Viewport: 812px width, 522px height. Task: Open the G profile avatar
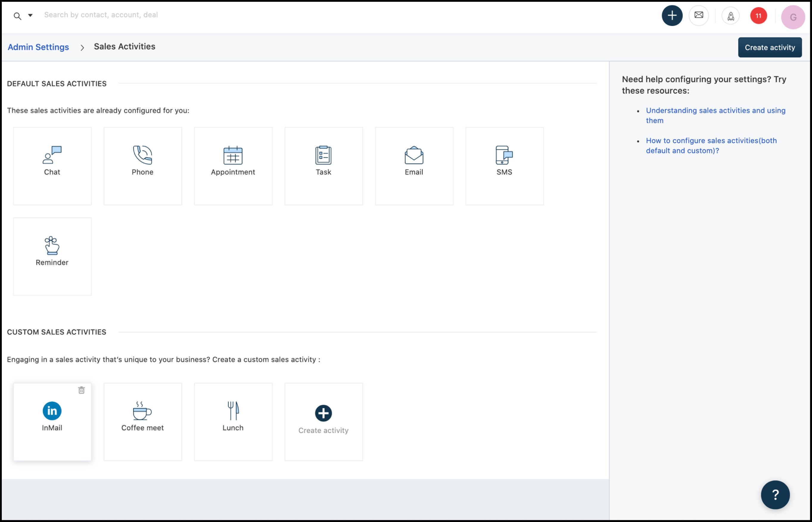pyautogui.click(x=793, y=17)
